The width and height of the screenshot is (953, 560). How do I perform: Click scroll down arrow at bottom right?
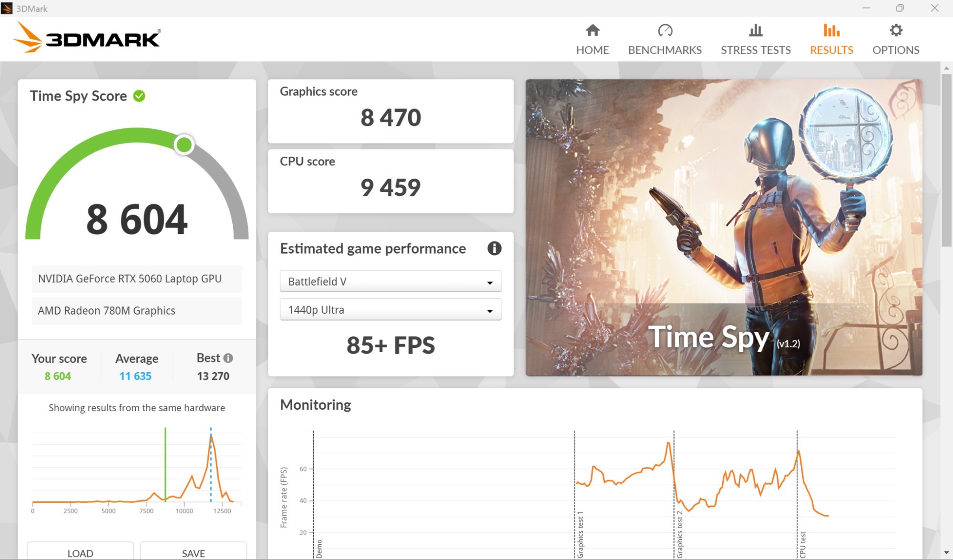946,553
